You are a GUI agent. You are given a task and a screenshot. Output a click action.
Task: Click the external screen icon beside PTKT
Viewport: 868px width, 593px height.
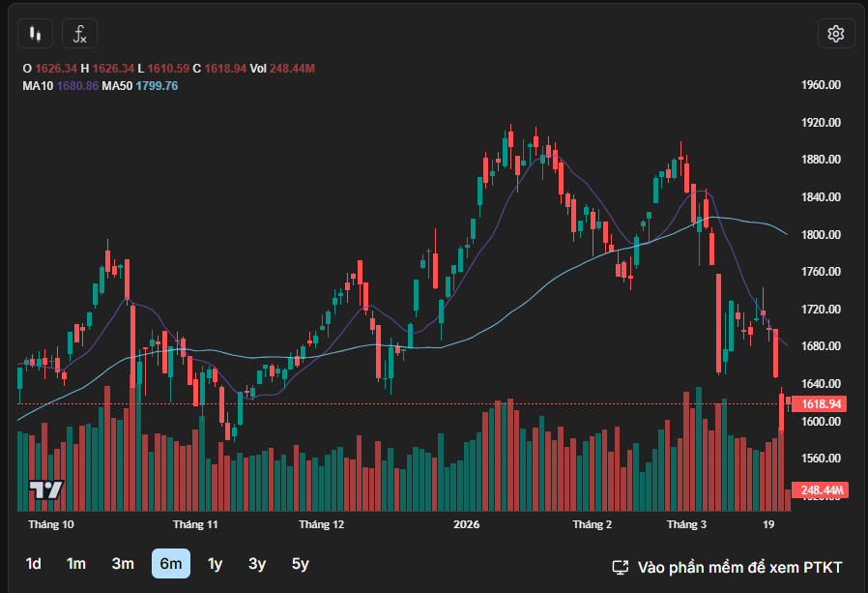point(622,567)
